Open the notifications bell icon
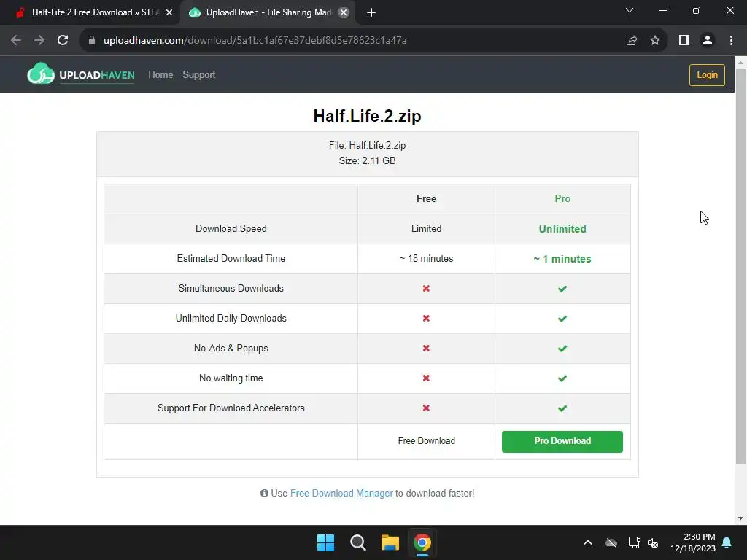 point(727,542)
